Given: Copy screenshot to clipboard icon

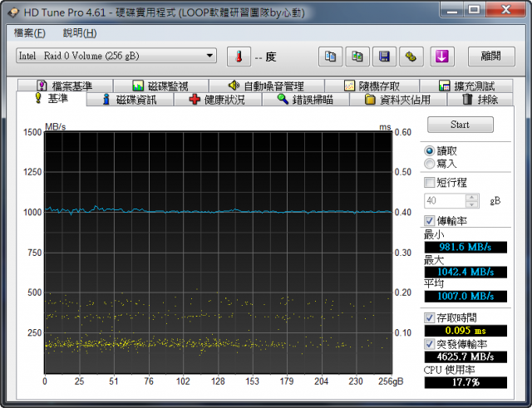Looking at the screenshot, I should coord(357,57).
